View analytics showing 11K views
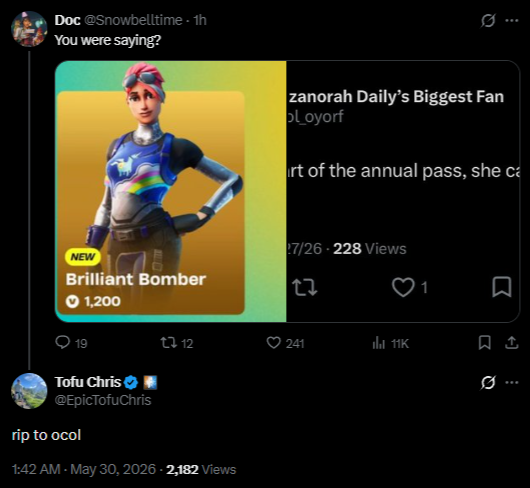The height and width of the screenshot is (488, 530). point(379,343)
